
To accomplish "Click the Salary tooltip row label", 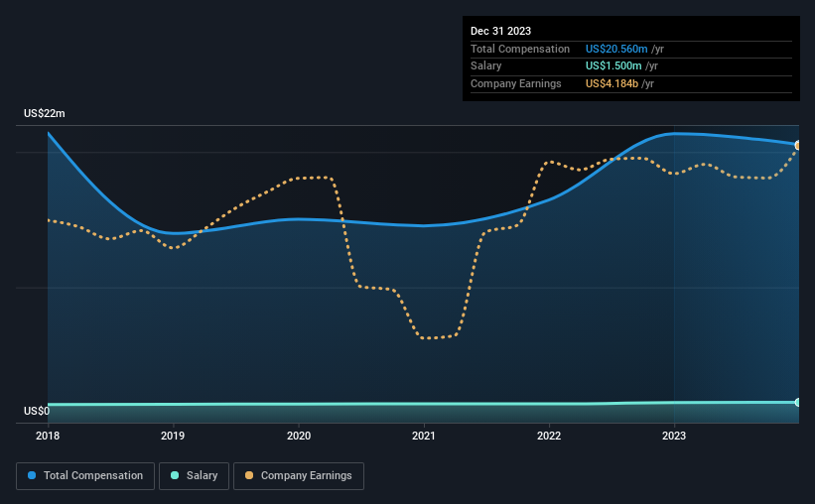I will 486,66.
